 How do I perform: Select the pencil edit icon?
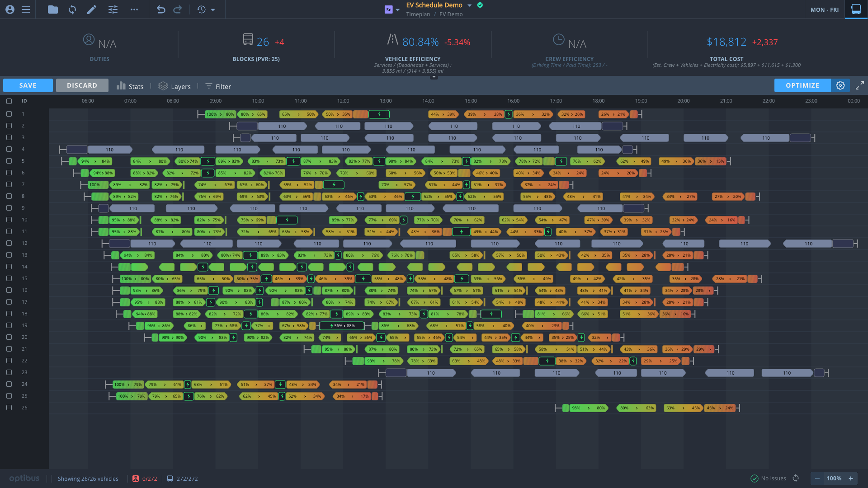point(92,9)
